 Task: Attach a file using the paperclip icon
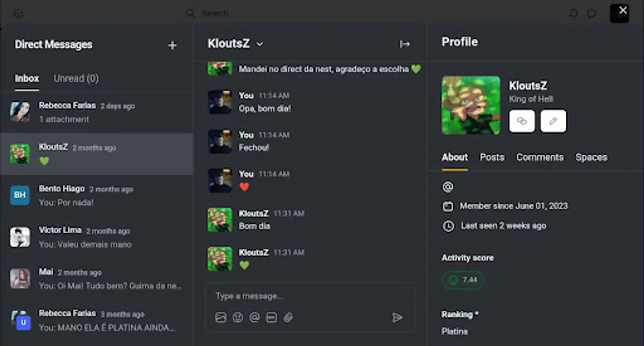tap(288, 318)
